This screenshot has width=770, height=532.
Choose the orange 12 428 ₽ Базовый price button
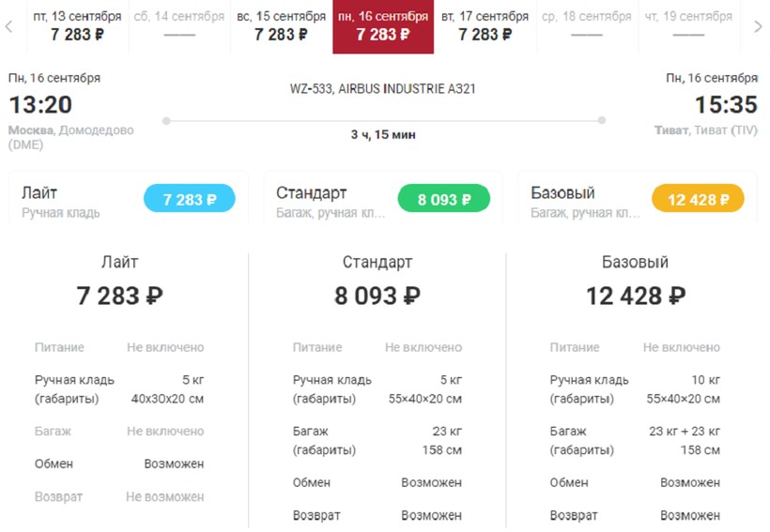(698, 200)
